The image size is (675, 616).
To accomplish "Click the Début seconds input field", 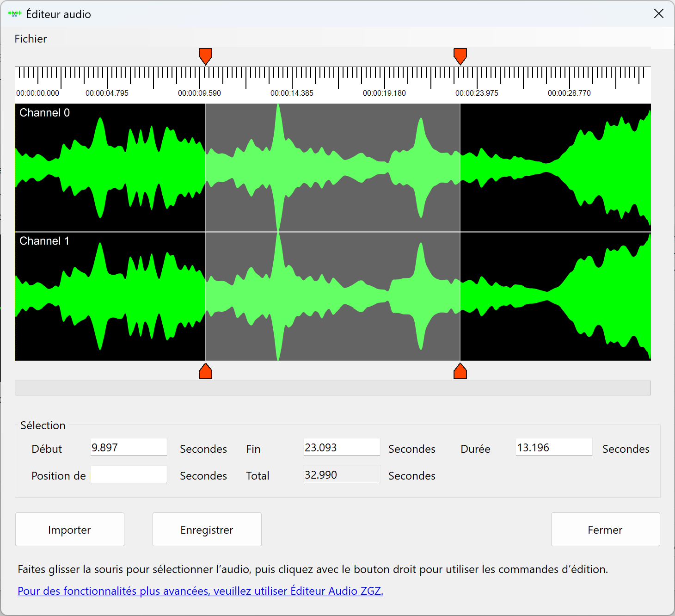I will pos(129,447).
